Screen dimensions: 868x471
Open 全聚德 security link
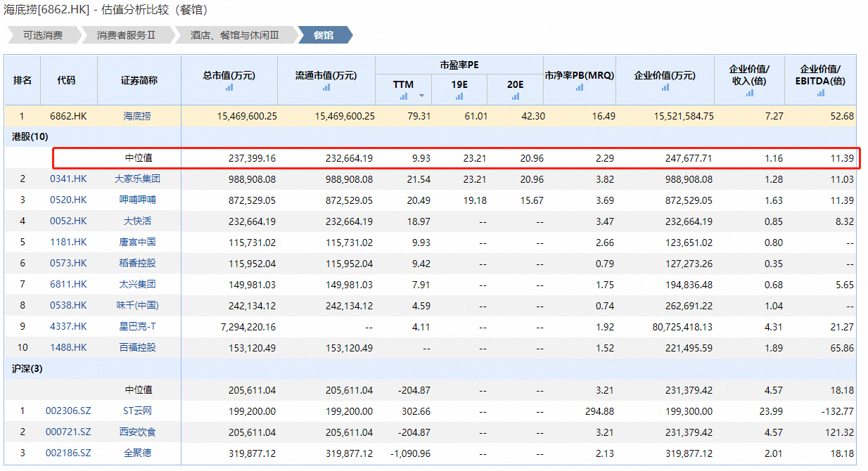tap(137, 453)
